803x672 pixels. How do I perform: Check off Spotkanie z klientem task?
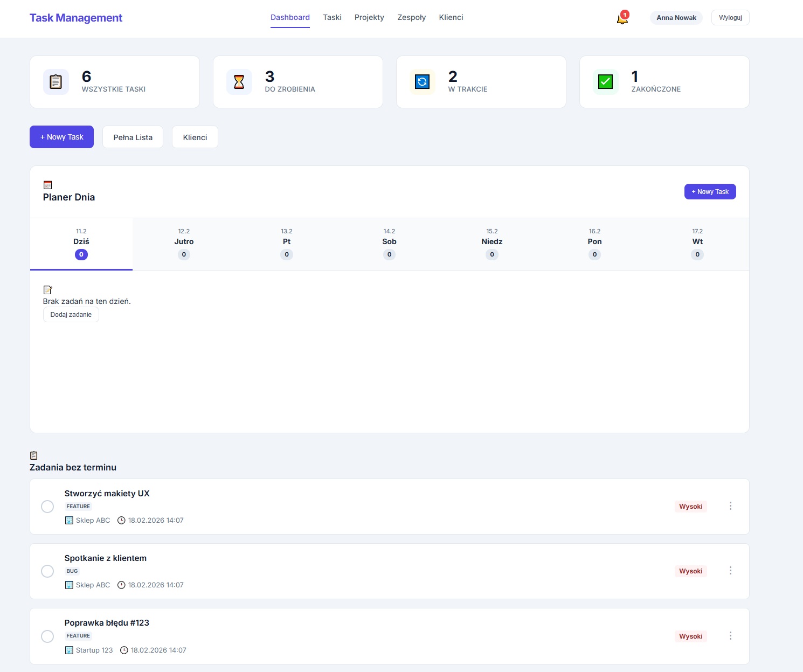47,571
